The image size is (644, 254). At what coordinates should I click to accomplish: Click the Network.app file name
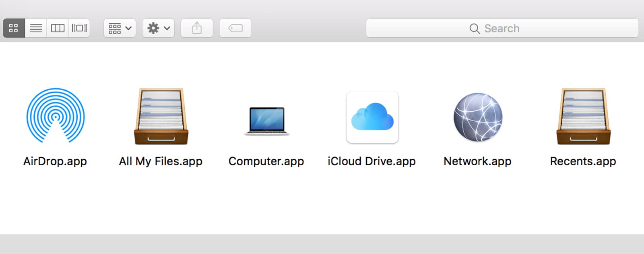pyautogui.click(x=477, y=161)
